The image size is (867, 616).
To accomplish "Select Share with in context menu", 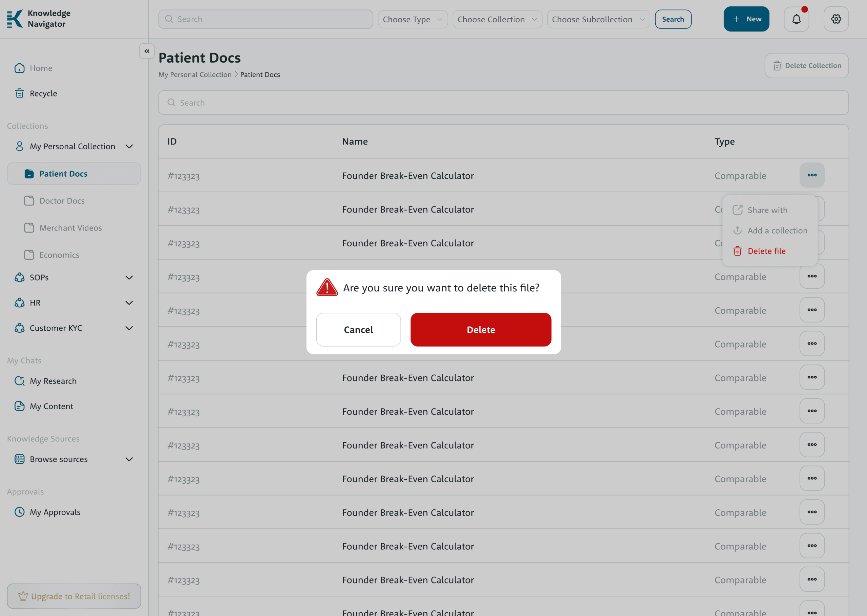I will point(767,210).
